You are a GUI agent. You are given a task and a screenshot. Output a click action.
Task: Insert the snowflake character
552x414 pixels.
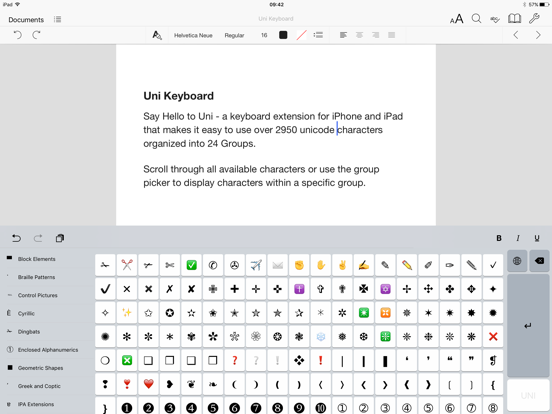tap(321, 337)
